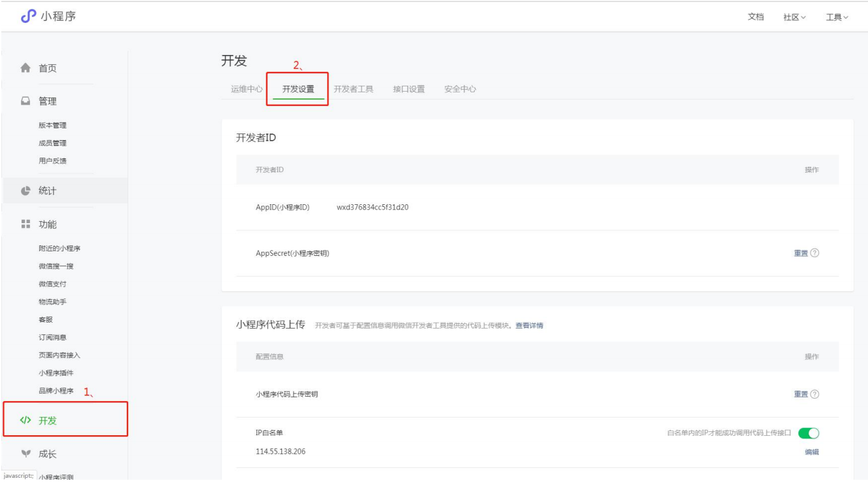The height and width of the screenshot is (483, 868).
Task: Switch to the 运维中心 tab
Action: pos(247,89)
